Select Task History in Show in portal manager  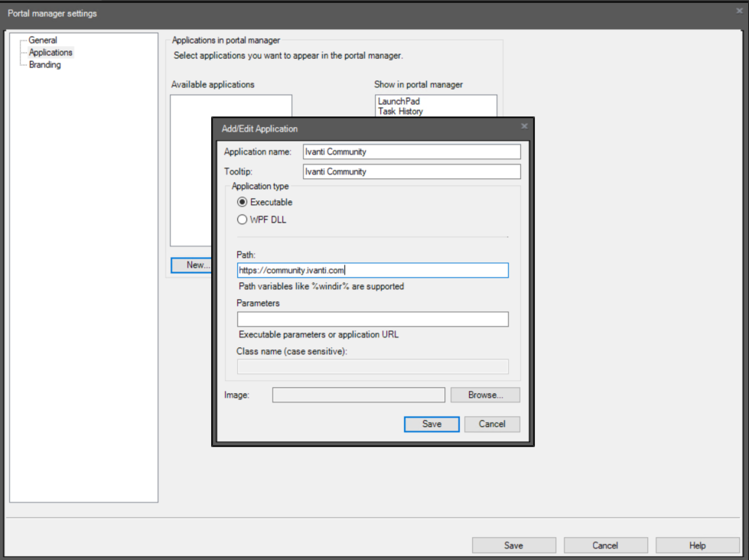click(x=399, y=111)
